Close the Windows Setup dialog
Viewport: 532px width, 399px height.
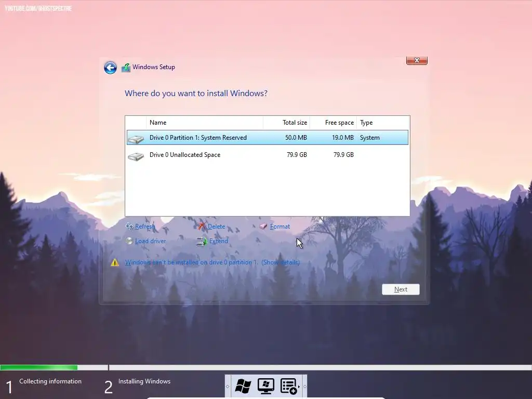417,60
